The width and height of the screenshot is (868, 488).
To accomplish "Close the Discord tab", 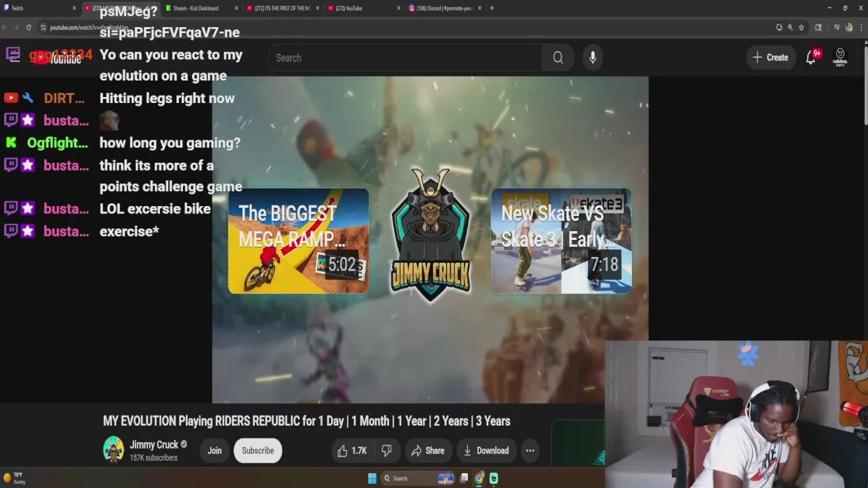I will coord(480,8).
